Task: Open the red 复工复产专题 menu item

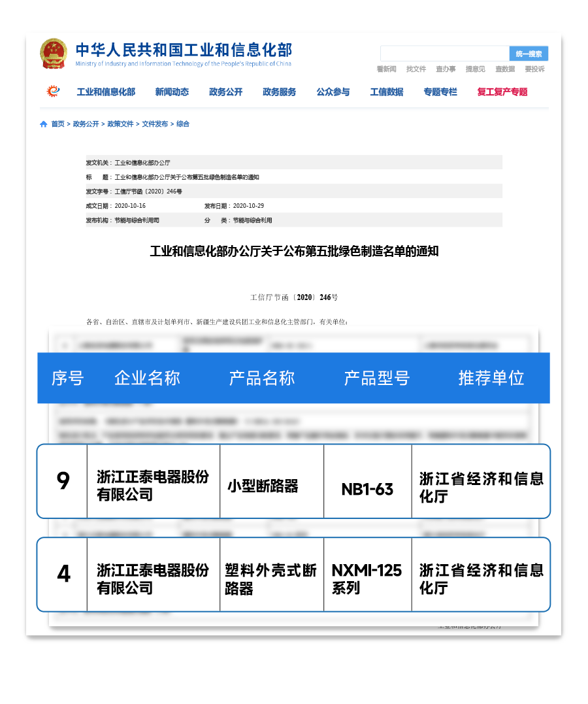Action: 502,92
